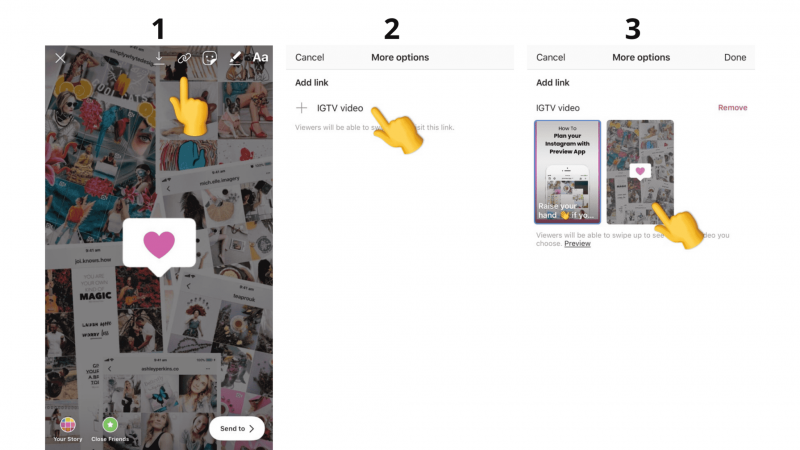Tap the chain link icon
The height and width of the screenshot is (450, 800).
[184, 58]
